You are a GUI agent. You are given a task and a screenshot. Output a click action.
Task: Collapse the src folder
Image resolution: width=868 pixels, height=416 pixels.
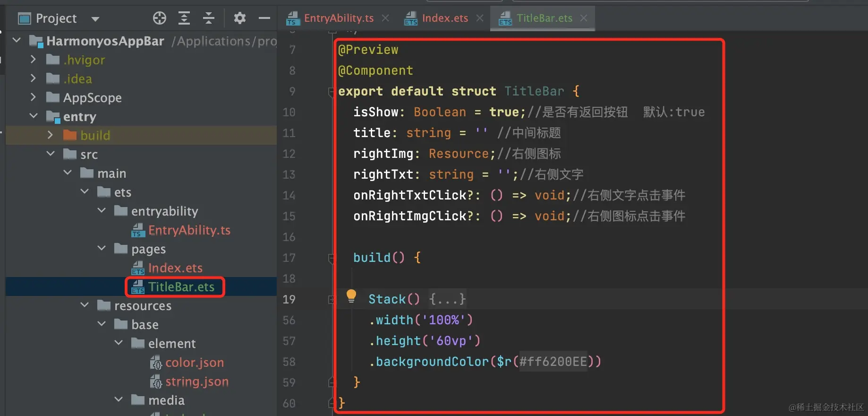pyautogui.click(x=51, y=154)
